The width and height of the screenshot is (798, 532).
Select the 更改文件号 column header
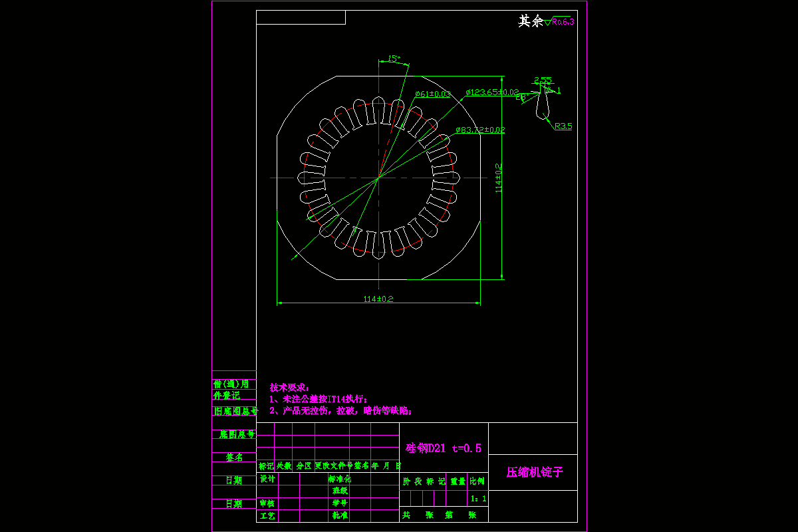pyautogui.click(x=334, y=466)
